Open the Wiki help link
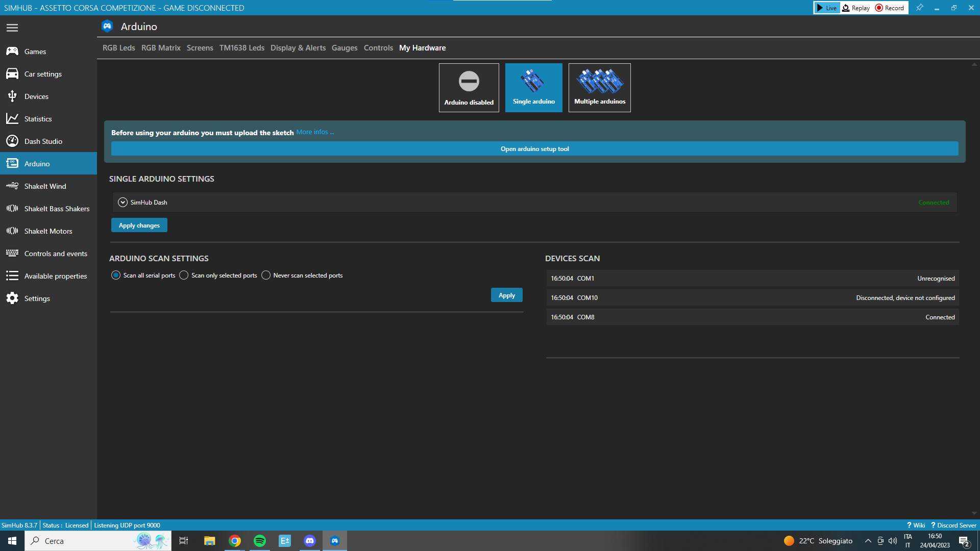The width and height of the screenshot is (980, 551). pos(916,525)
